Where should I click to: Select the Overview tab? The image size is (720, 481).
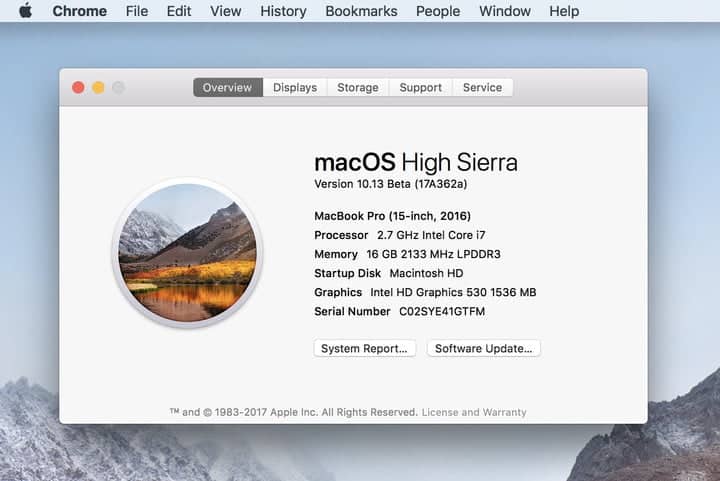pos(228,87)
